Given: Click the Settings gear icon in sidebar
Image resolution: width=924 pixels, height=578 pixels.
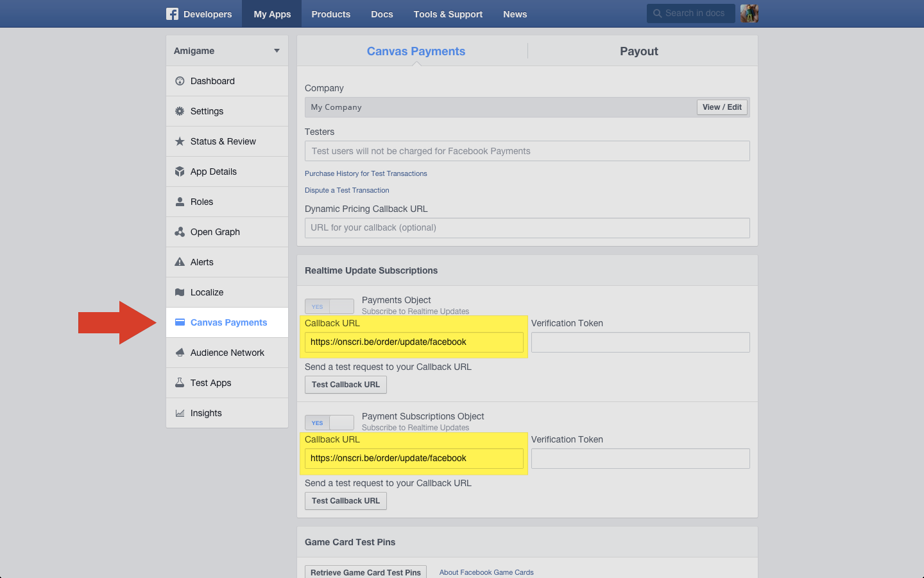Looking at the screenshot, I should 180,111.
